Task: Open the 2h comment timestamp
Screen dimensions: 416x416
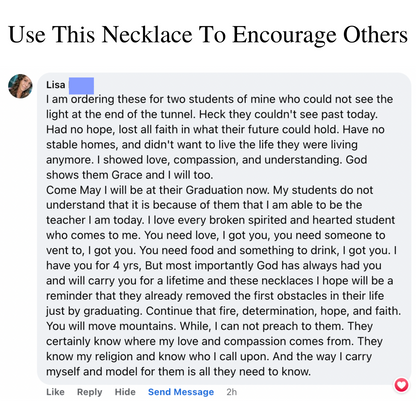Action: pos(232,392)
